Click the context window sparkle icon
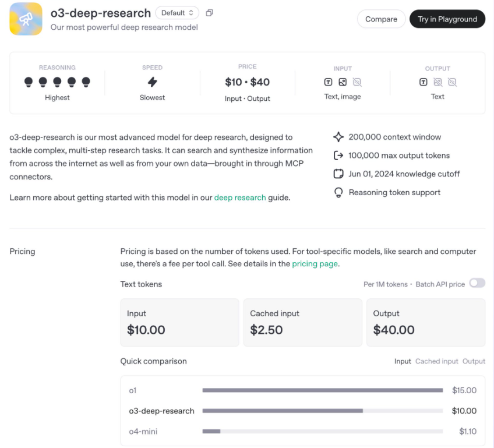 click(x=338, y=137)
